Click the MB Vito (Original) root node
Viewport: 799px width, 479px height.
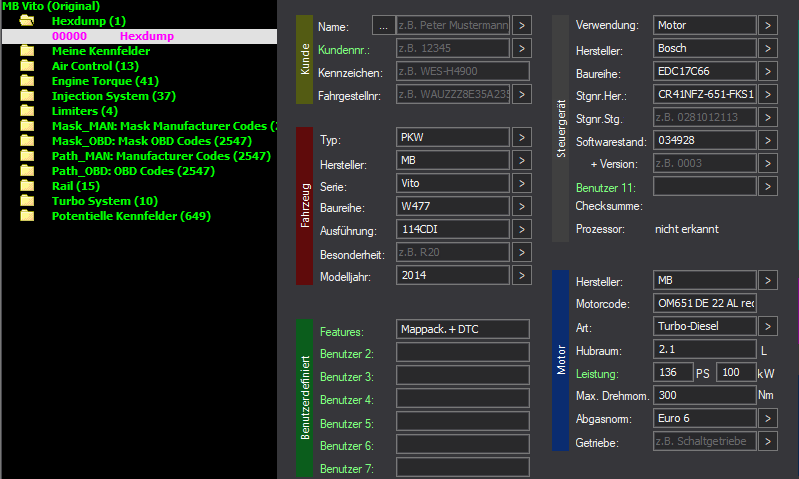51,6
